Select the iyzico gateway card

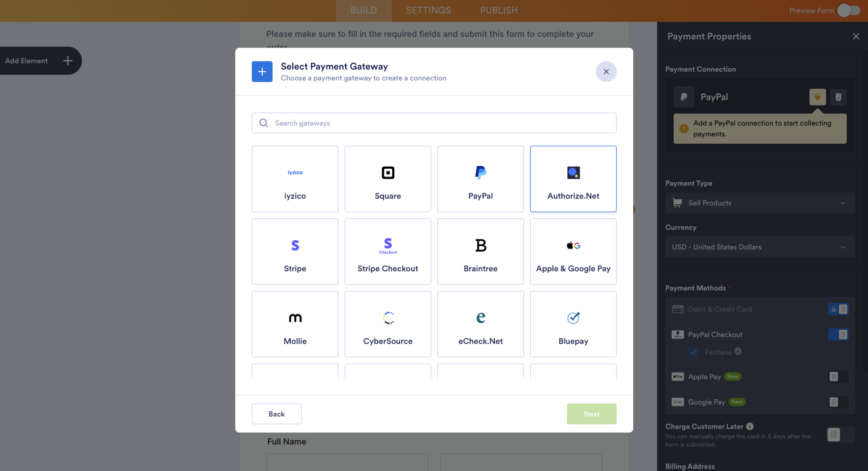[x=295, y=179]
